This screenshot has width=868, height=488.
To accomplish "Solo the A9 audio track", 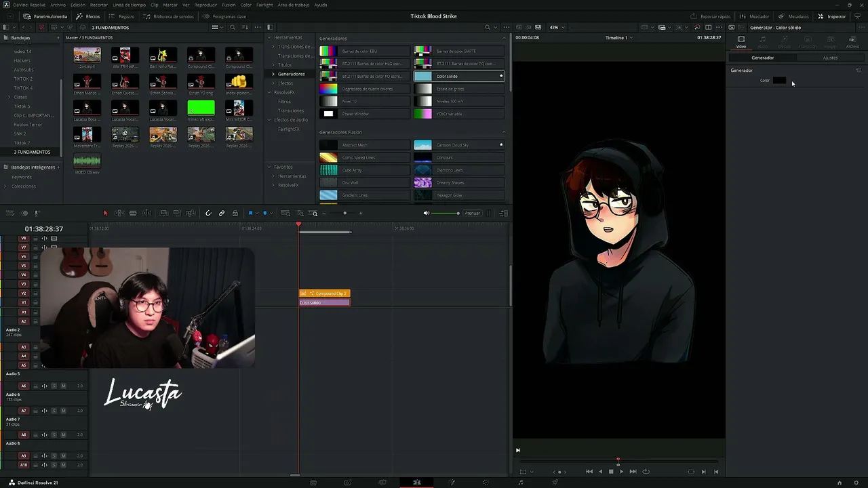I will pyautogui.click(x=54, y=455).
